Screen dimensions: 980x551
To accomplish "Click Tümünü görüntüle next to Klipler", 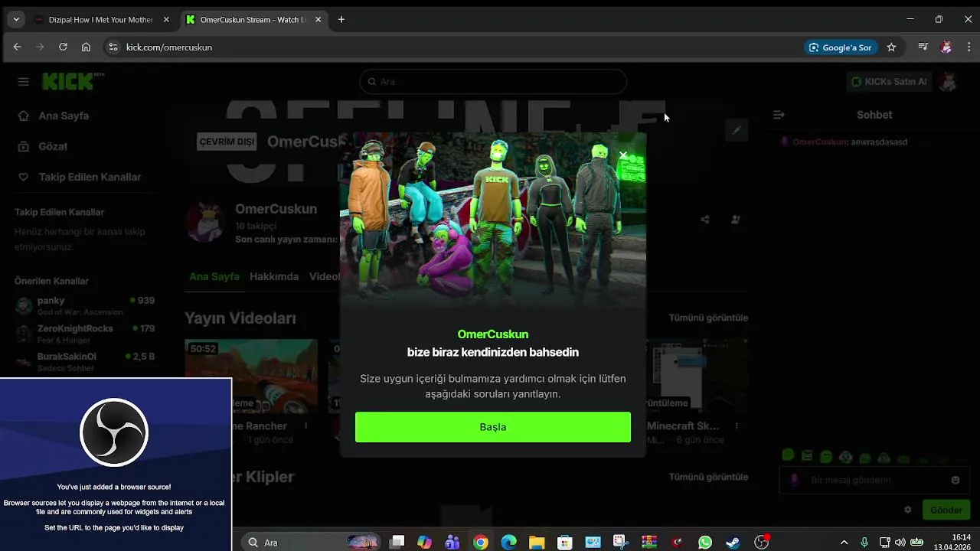I will (x=708, y=477).
